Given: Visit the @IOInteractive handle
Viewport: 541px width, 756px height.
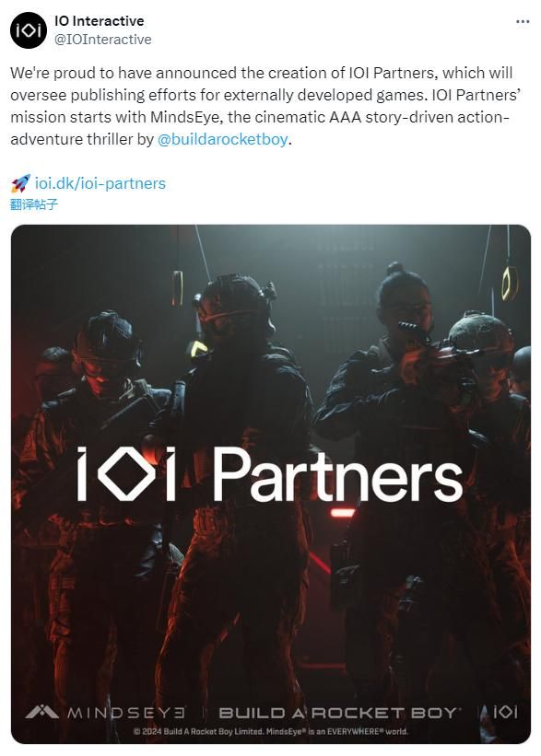Looking at the screenshot, I should (x=103, y=40).
